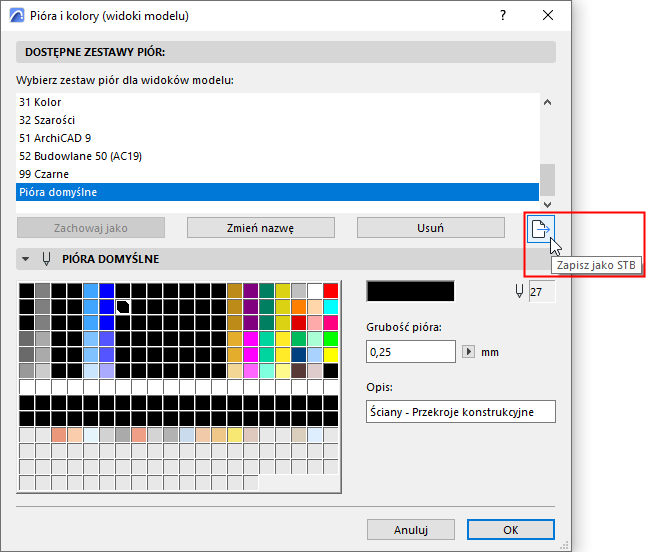646x552 pixels.
Task: Select pen set 99 Czarne
Action: coord(278,174)
